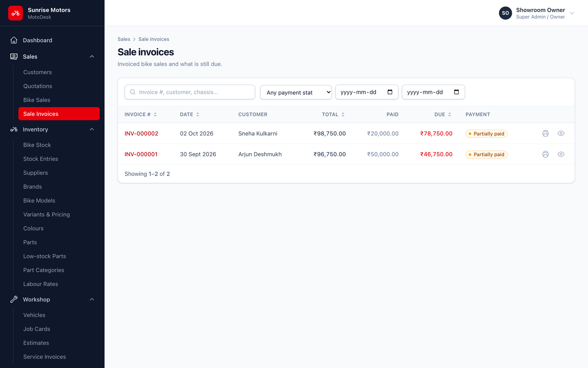Print invoice INV-000002
Image resolution: width=588 pixels, height=368 pixels.
click(x=545, y=134)
